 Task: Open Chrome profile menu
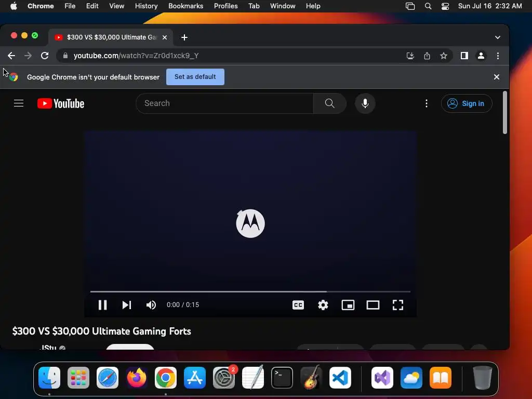coord(481,56)
